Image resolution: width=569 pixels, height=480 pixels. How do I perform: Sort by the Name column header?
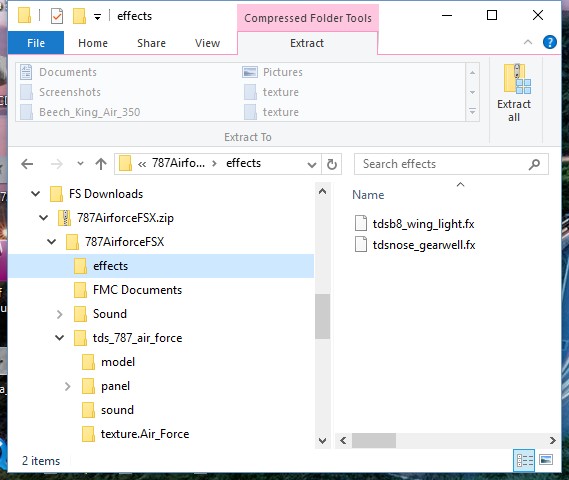click(x=368, y=195)
